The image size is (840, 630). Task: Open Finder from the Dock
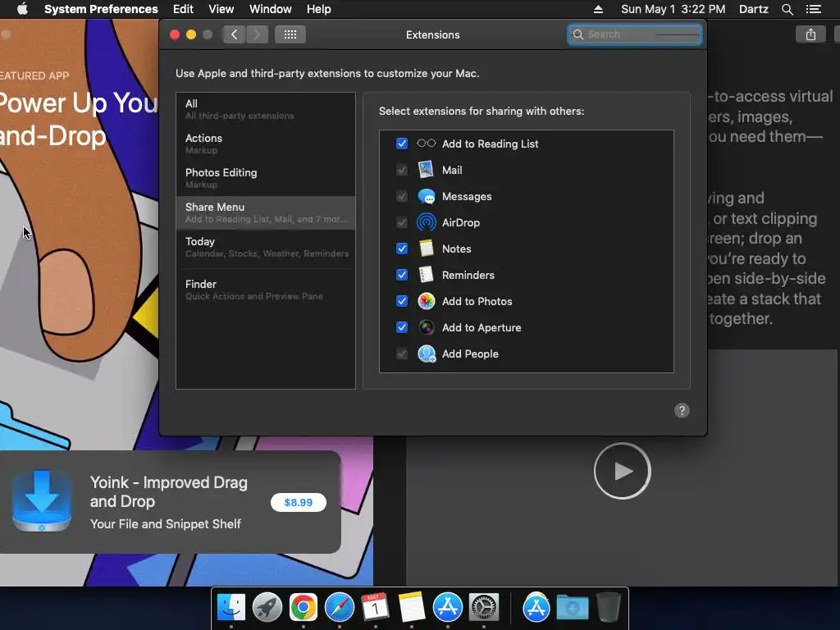(x=231, y=608)
